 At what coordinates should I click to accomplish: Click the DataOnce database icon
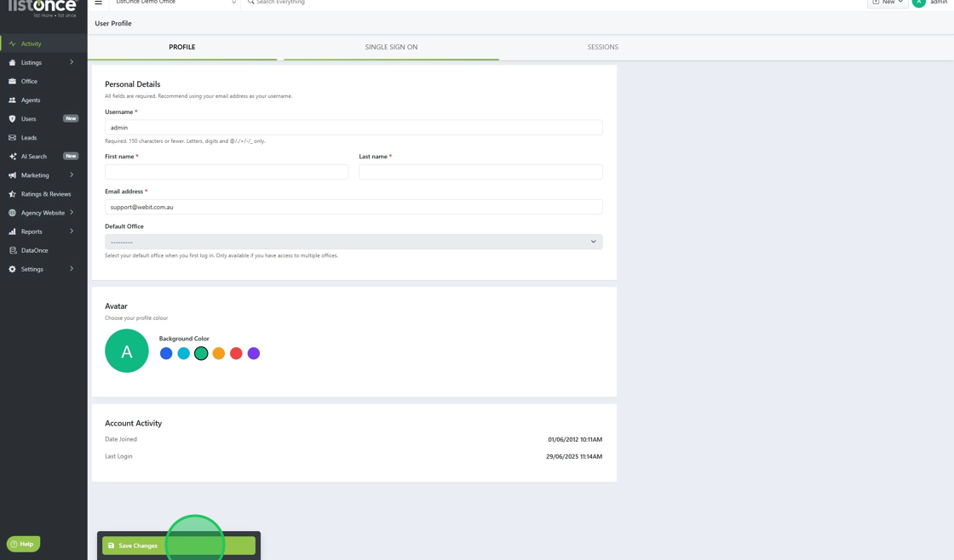(12, 250)
